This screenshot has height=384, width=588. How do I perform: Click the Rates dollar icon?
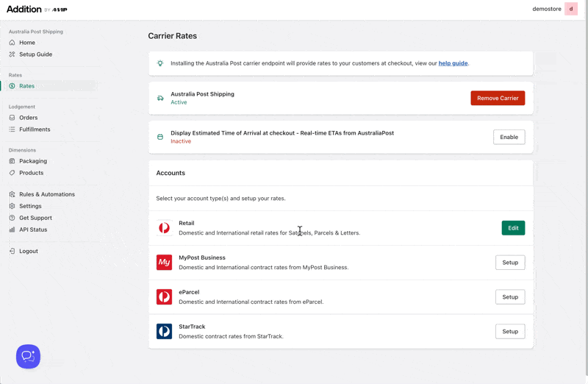pos(12,86)
